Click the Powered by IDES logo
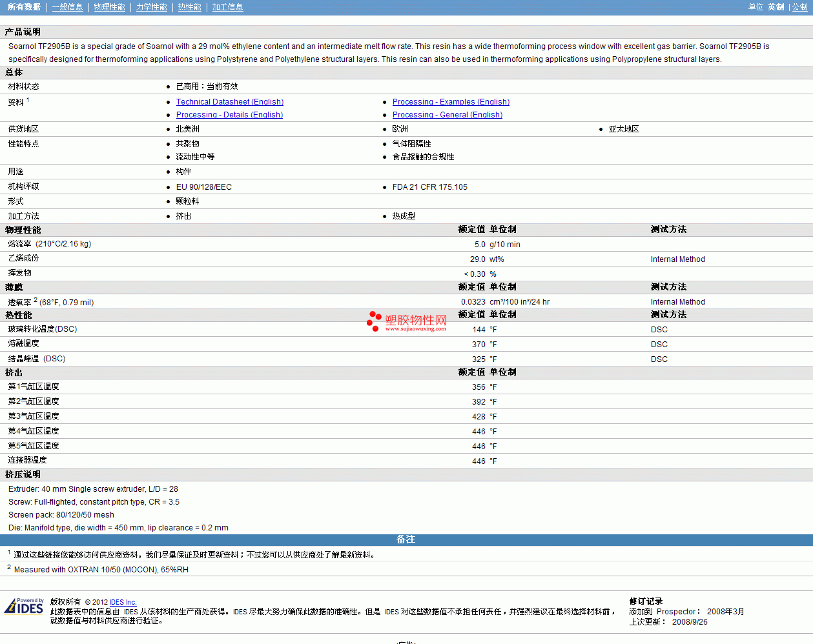The height and width of the screenshot is (644, 813). click(24, 607)
